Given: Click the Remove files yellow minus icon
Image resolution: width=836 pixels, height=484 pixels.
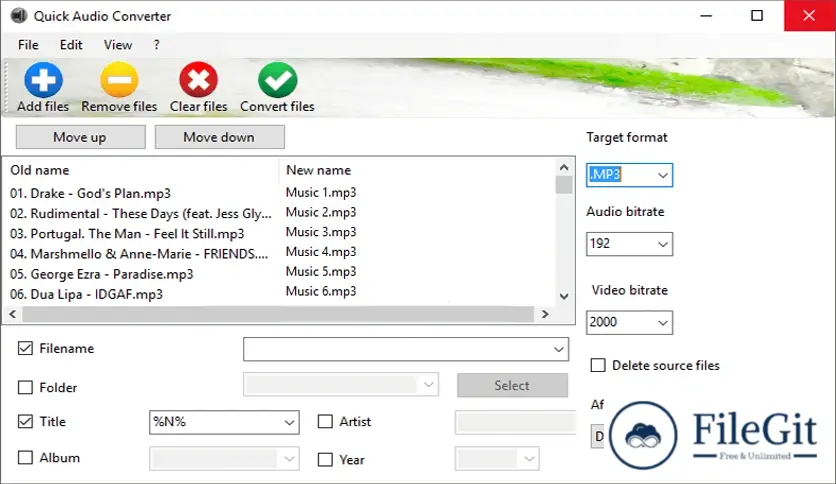Looking at the screenshot, I should [x=119, y=80].
